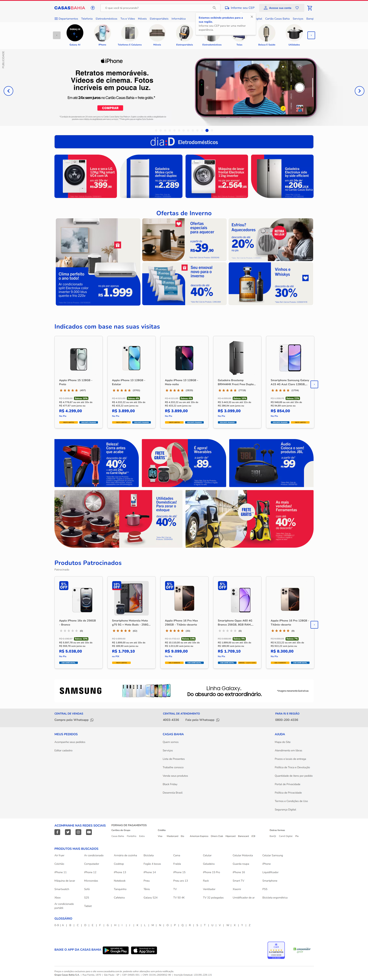Close the CEP region notification popup
This screenshot has width=368, height=980.
point(252,17)
